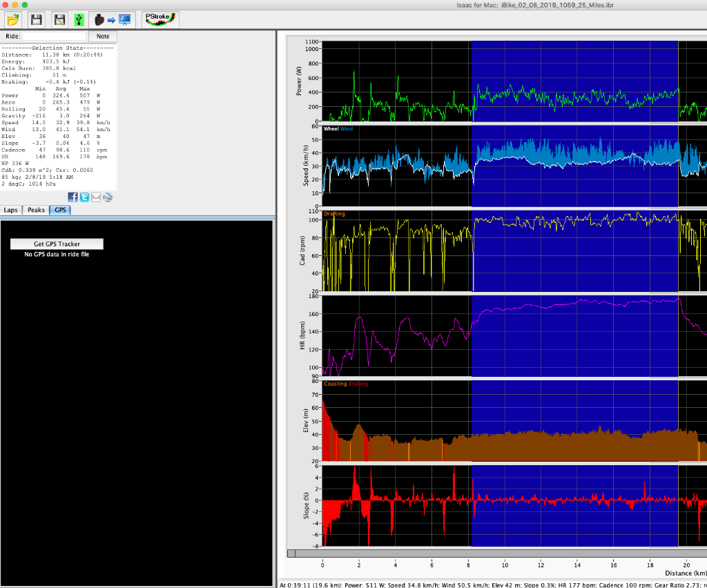Click the Save floppy disk icon
Image resolution: width=707 pixels, height=588 pixels.
click(37, 20)
